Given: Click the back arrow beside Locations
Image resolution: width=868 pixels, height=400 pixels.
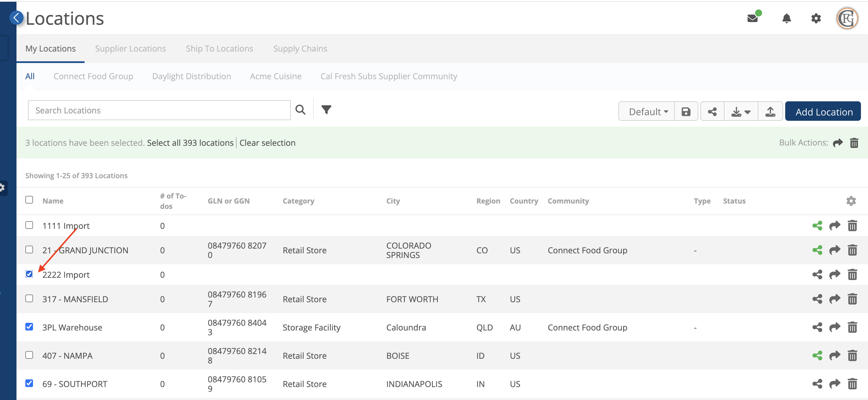Looking at the screenshot, I should pos(16,18).
